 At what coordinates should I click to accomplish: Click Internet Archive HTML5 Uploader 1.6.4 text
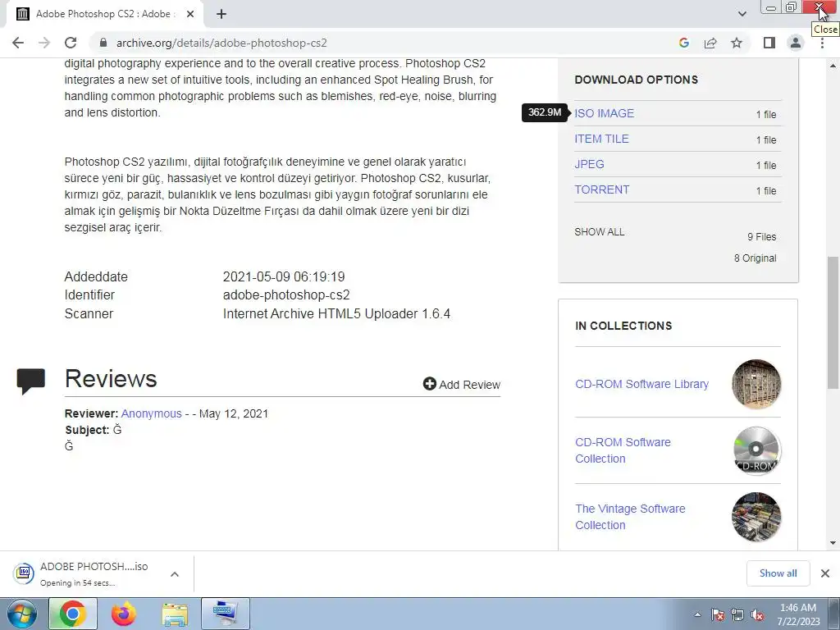(x=336, y=313)
